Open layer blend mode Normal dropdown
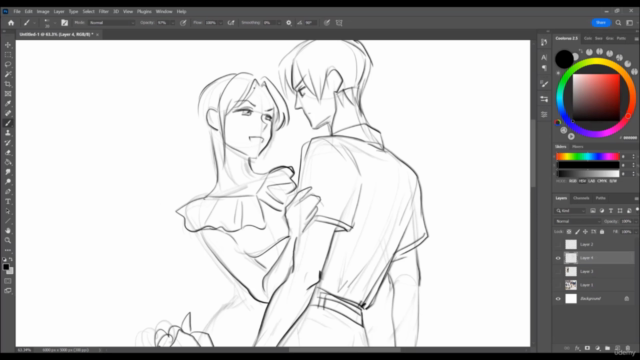Viewport: 640px width, 360px height. 578,221
